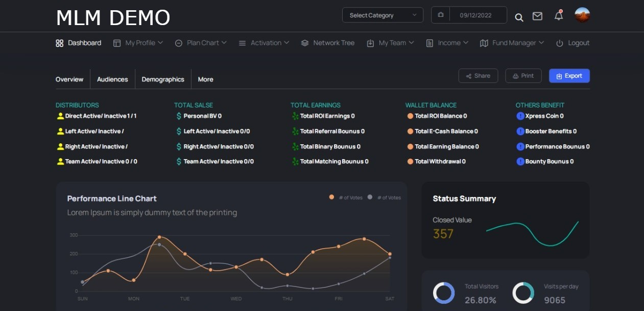Toggle the gray '# of Votes' legend

click(384, 197)
